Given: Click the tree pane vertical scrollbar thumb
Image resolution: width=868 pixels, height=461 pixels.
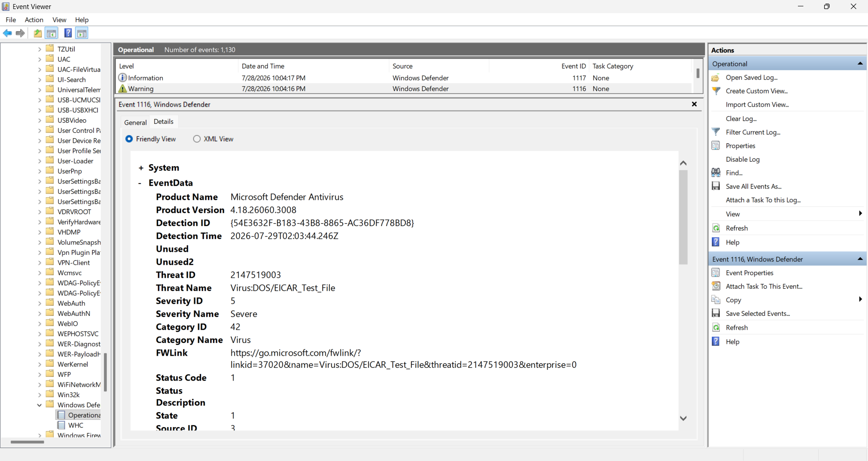Looking at the screenshot, I should 105,372.
